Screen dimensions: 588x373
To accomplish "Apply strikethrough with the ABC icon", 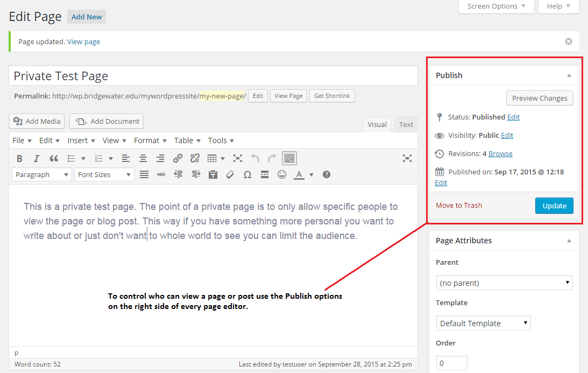I will 161,174.
